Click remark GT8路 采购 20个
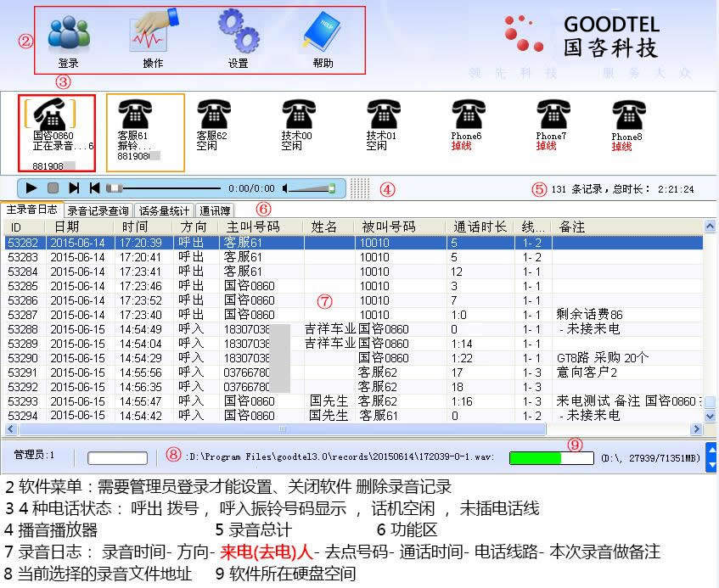This screenshot has height=588, width=719. coord(603,358)
